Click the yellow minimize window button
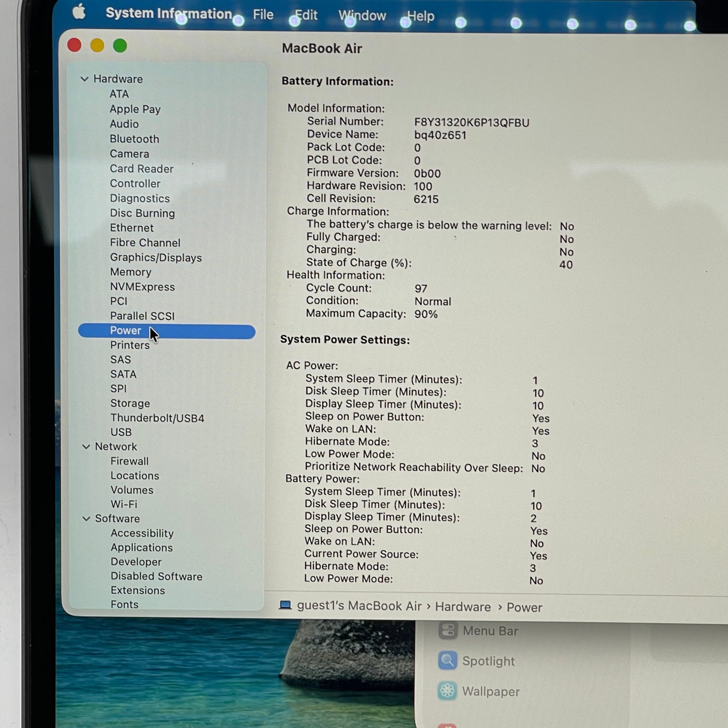Image resolution: width=728 pixels, height=728 pixels. (x=97, y=45)
